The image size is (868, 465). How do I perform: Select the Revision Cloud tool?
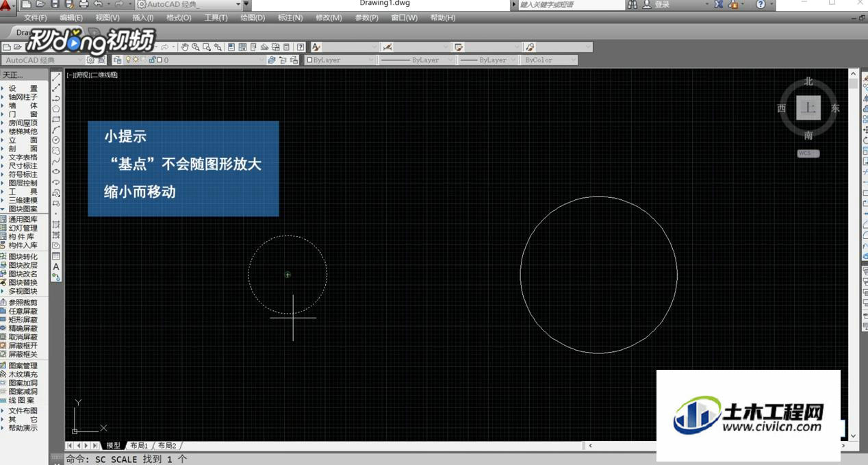pos(56,150)
